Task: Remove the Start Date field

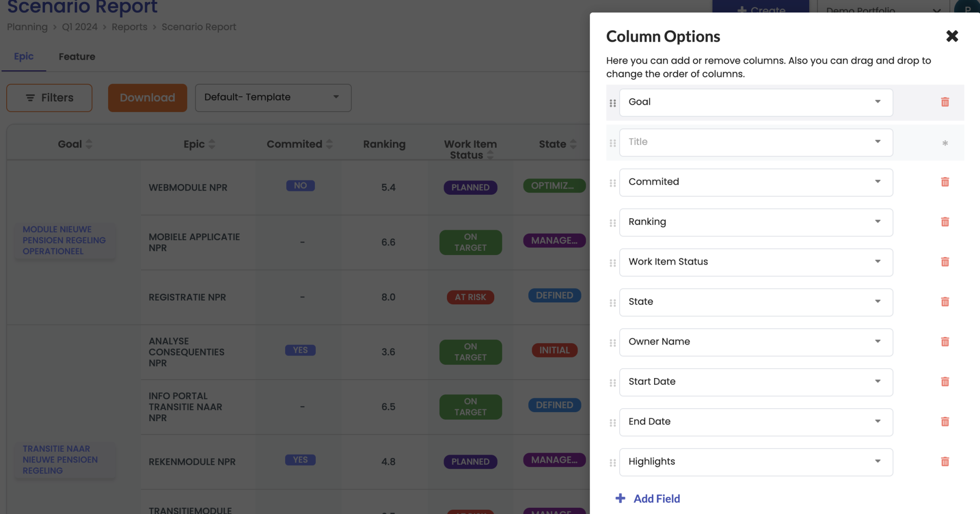Action: coord(945,381)
